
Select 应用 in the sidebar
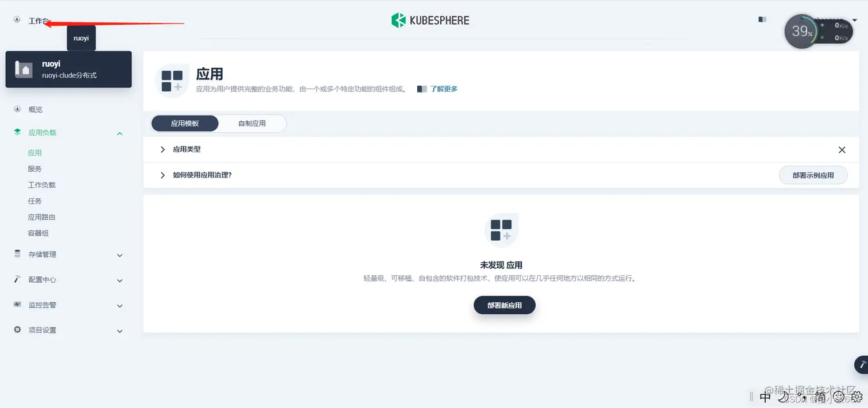(x=35, y=153)
